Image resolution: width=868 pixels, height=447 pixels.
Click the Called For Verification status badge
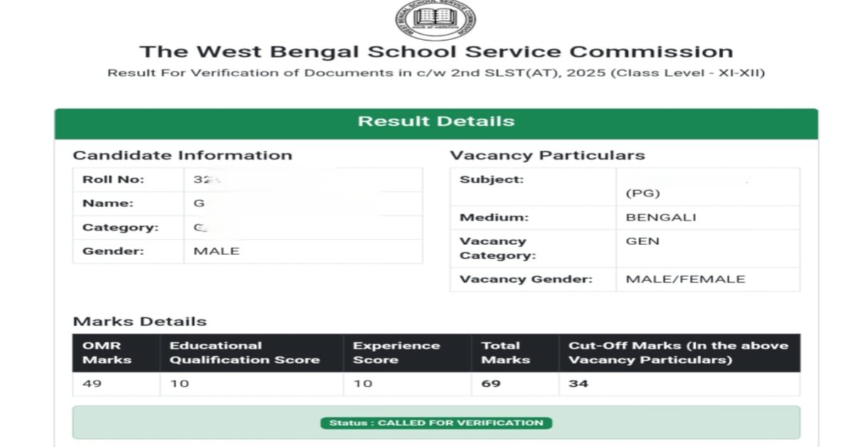point(435,423)
